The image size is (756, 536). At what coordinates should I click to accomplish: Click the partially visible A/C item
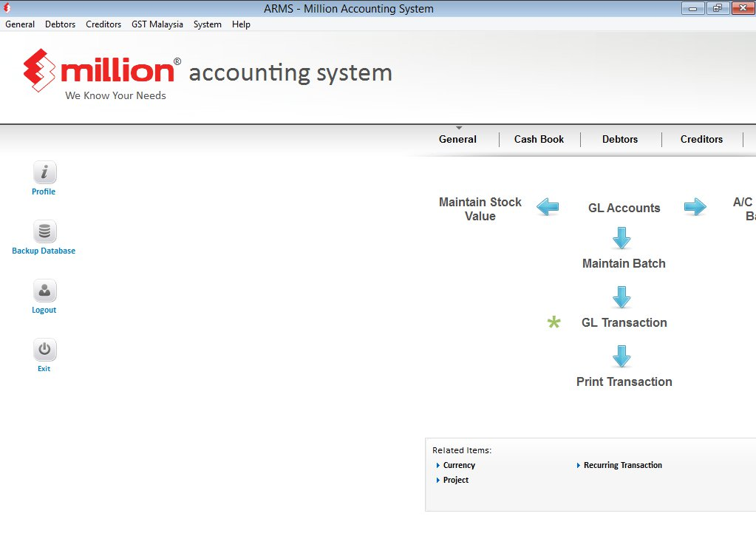point(744,209)
